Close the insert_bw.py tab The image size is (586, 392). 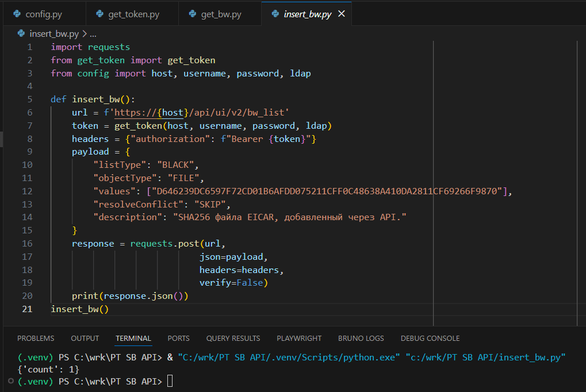[341, 14]
